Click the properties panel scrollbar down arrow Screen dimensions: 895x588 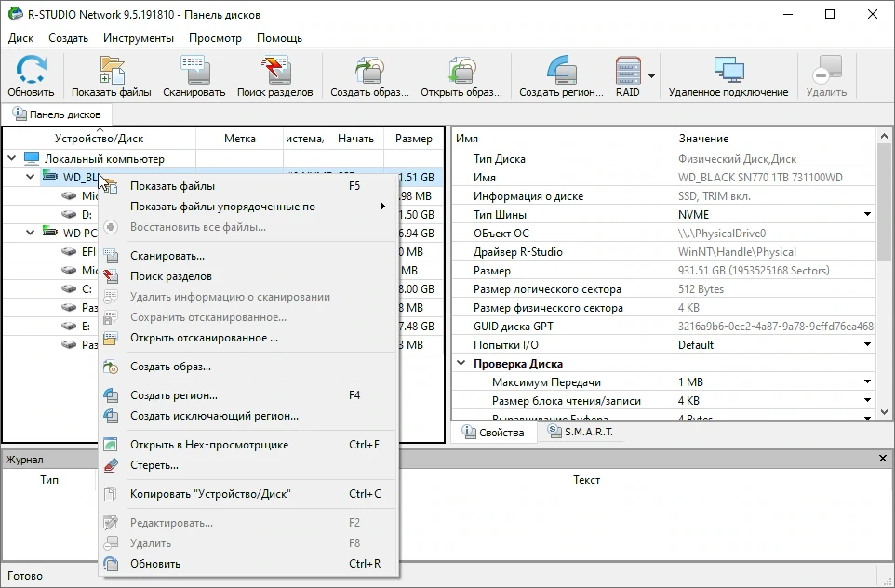click(884, 412)
